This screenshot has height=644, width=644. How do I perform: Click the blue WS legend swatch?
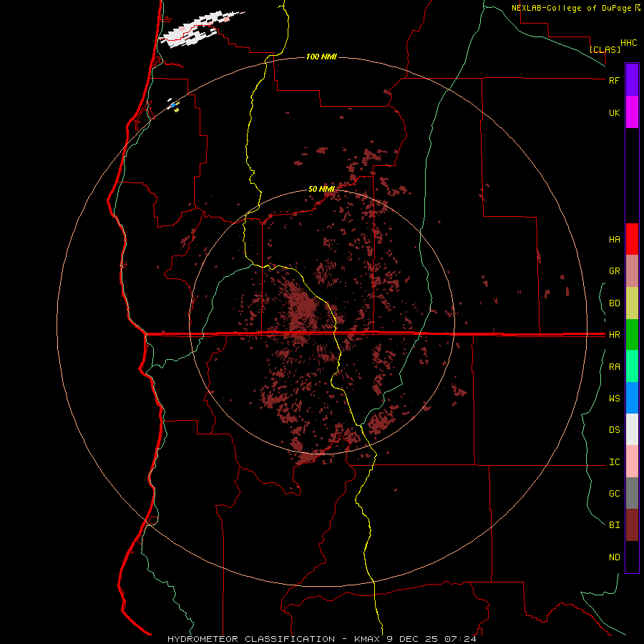click(632, 398)
